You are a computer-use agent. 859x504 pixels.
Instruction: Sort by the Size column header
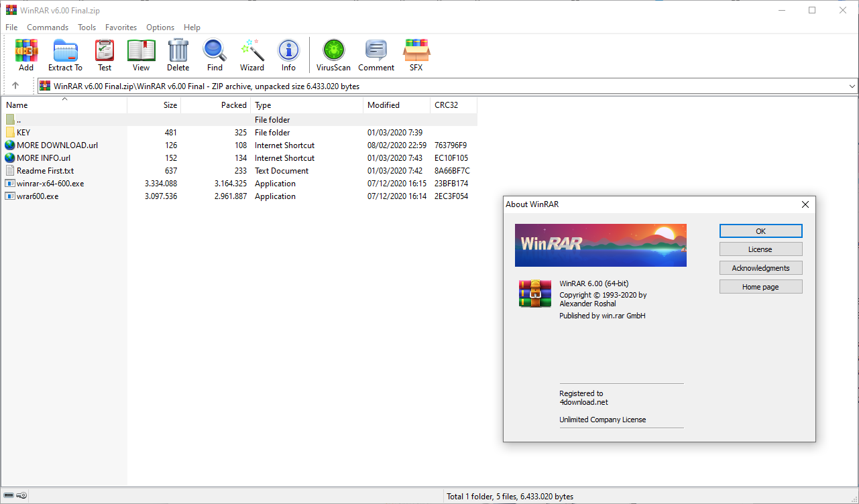click(154, 105)
